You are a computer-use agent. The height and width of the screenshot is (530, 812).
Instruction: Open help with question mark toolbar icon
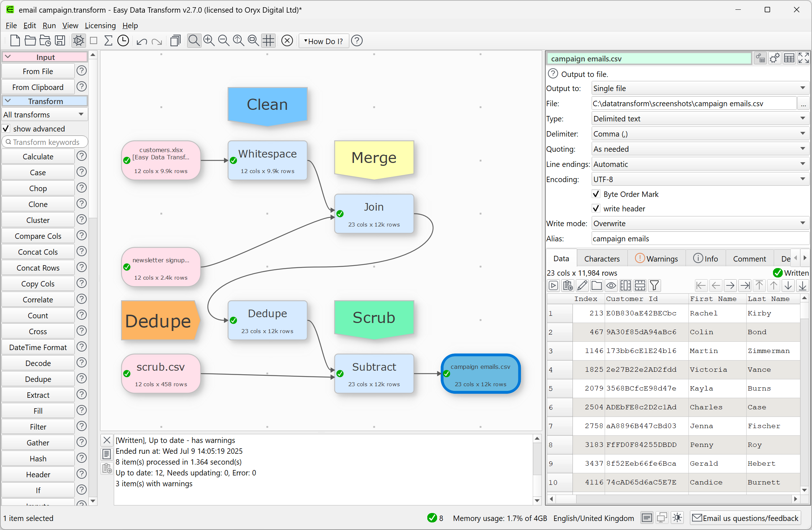[357, 41]
